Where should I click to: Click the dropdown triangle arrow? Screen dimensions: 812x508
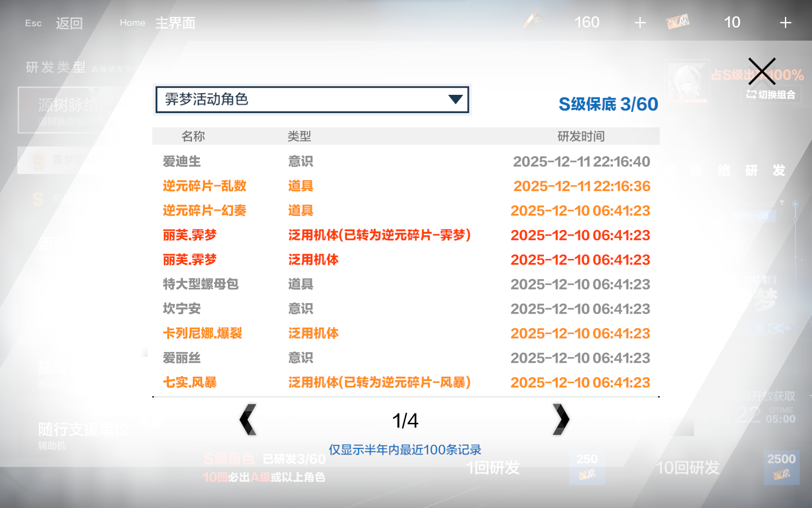[x=455, y=99]
